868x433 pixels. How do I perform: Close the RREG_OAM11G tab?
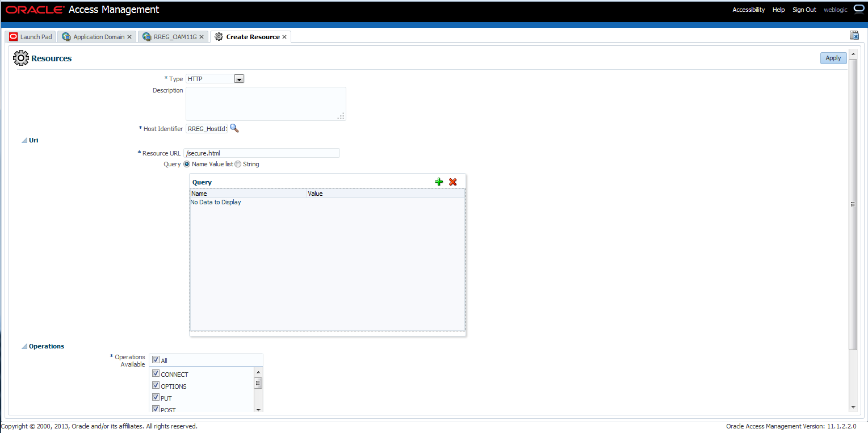201,37
